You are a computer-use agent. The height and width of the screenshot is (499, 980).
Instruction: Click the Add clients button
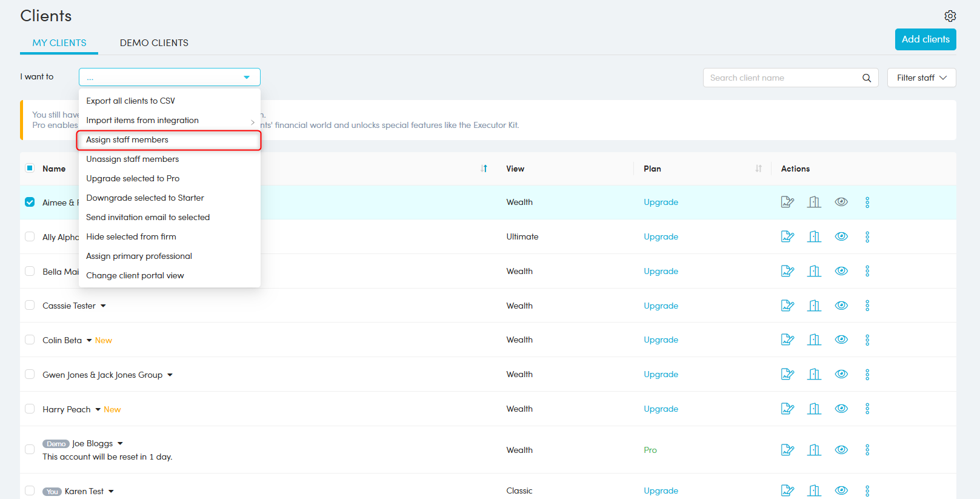pyautogui.click(x=925, y=39)
